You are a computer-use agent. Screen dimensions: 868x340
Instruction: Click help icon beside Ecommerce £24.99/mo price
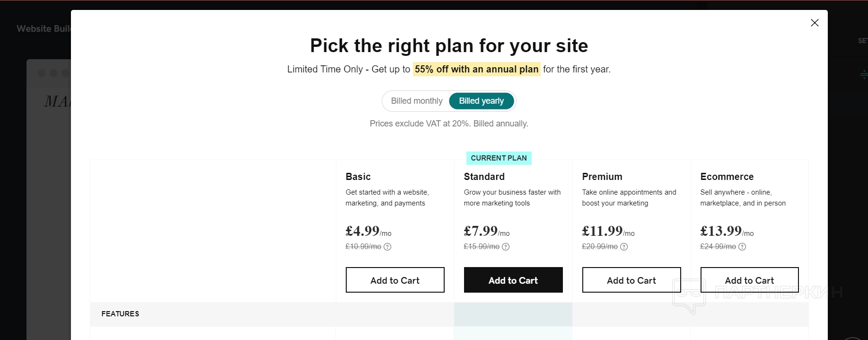(x=742, y=247)
